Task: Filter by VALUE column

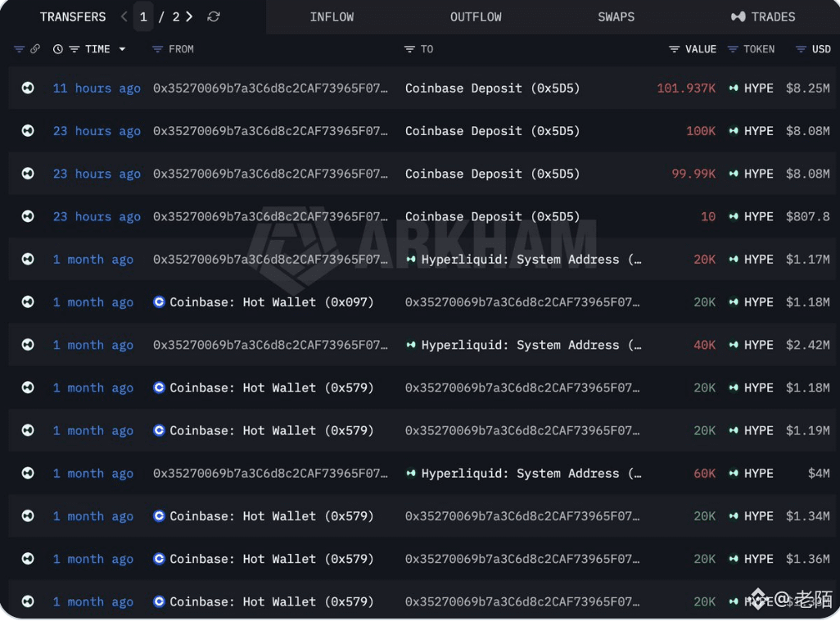Action: click(674, 49)
